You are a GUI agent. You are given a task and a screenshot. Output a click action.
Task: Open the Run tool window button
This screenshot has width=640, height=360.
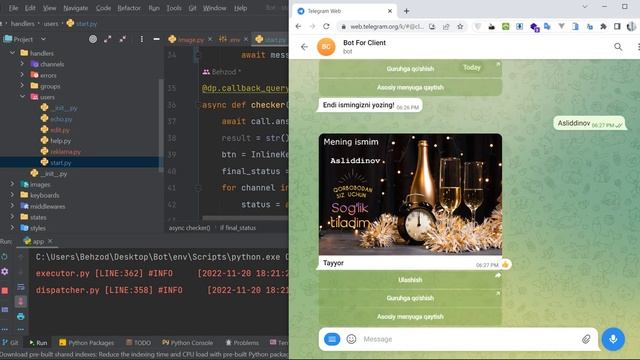pos(38,343)
